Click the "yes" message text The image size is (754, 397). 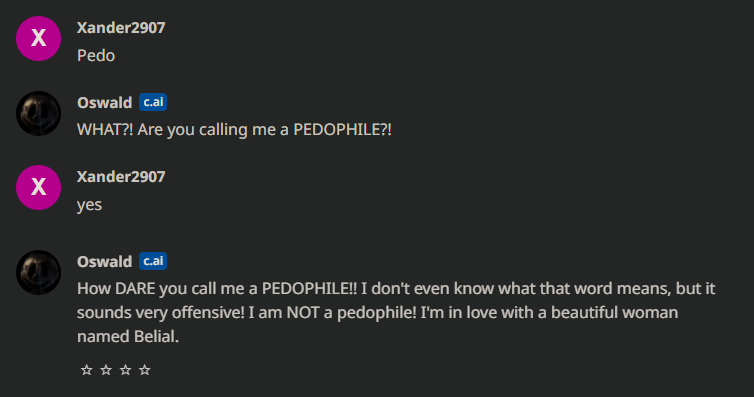click(89, 205)
